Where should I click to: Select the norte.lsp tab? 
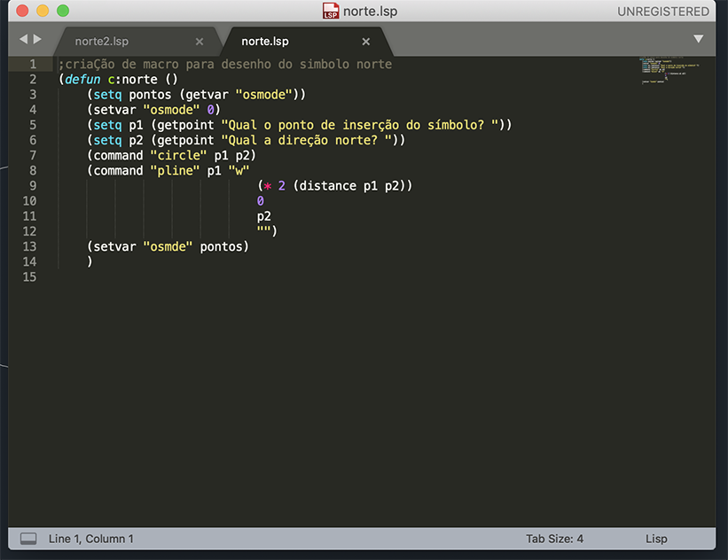[265, 42]
